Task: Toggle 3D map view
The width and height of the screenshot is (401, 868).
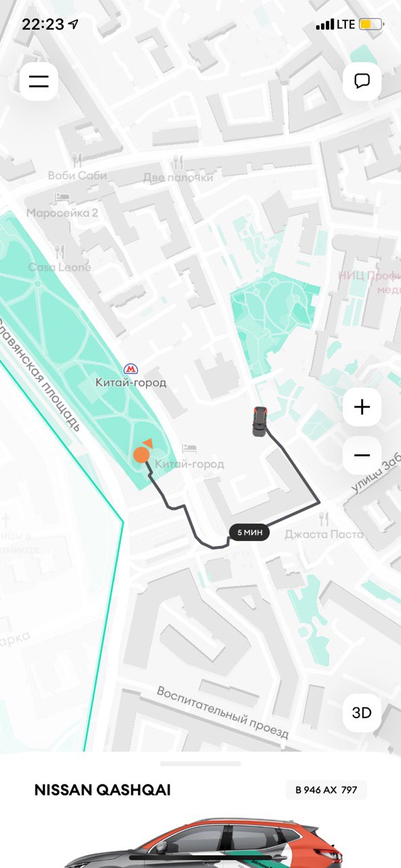Action: point(362,713)
